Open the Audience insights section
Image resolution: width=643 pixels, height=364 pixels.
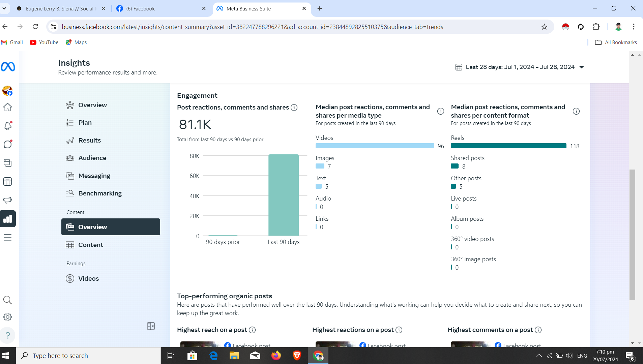[x=92, y=158]
